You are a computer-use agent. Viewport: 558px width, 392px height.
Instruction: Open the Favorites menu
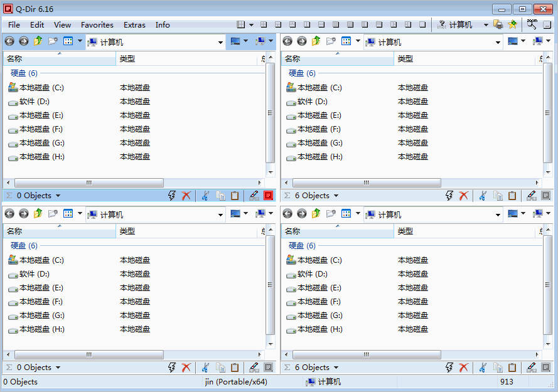[x=97, y=25]
